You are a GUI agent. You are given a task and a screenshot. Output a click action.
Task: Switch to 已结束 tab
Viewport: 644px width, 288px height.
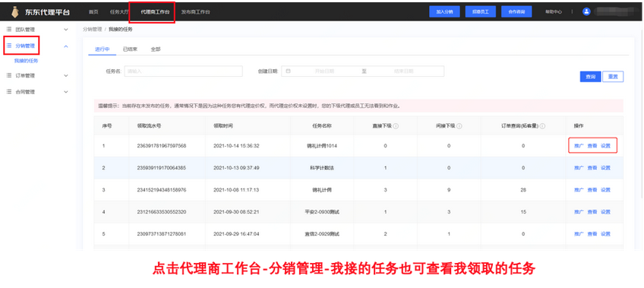click(x=130, y=49)
